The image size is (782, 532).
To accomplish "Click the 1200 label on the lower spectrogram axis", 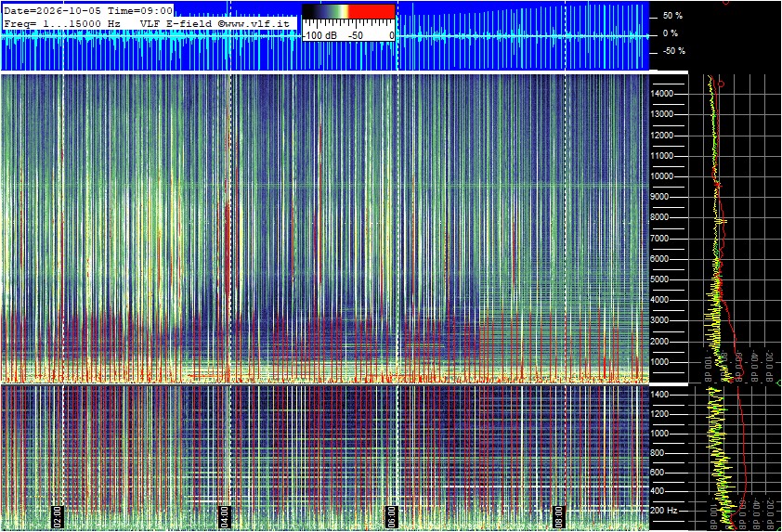I will coord(659,414).
